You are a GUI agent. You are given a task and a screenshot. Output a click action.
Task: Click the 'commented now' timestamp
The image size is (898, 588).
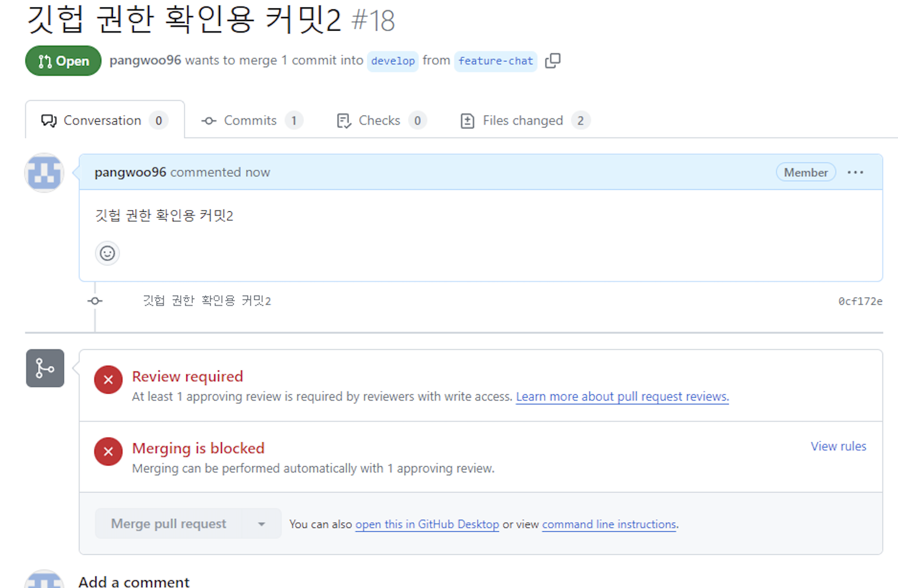coord(220,172)
